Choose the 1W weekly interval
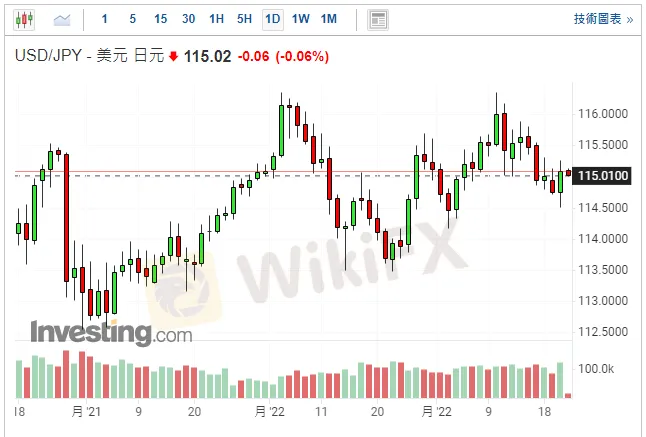 tap(300, 19)
